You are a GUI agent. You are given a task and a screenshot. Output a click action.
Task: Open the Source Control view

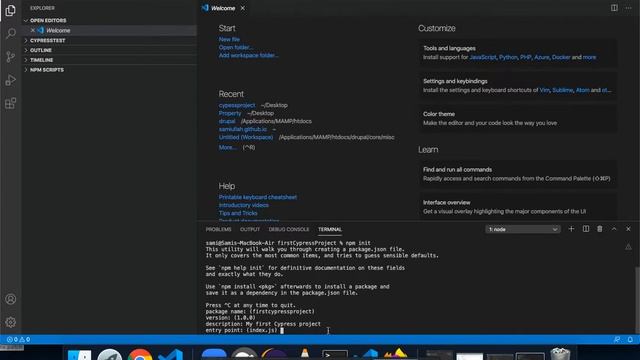coord(11,57)
